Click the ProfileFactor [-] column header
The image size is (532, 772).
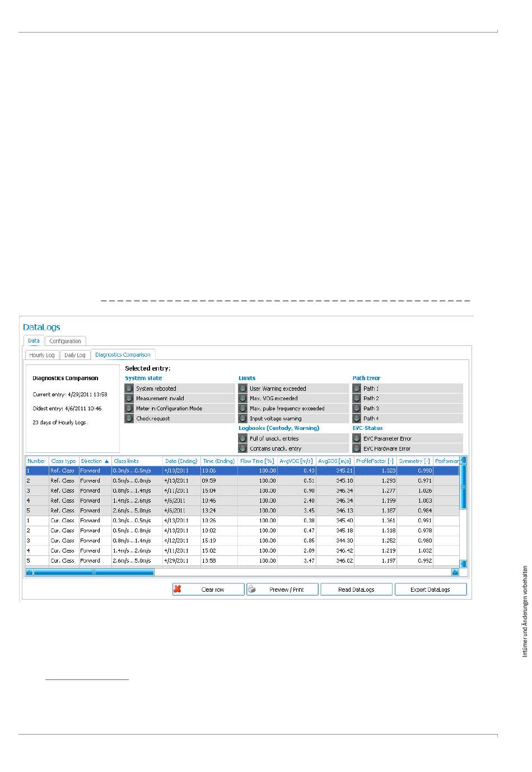[375, 461]
